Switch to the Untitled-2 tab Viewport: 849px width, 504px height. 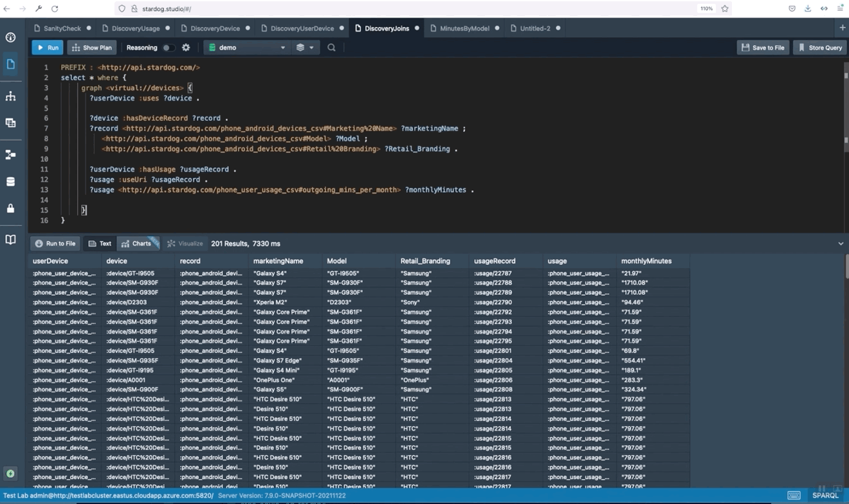tap(535, 28)
